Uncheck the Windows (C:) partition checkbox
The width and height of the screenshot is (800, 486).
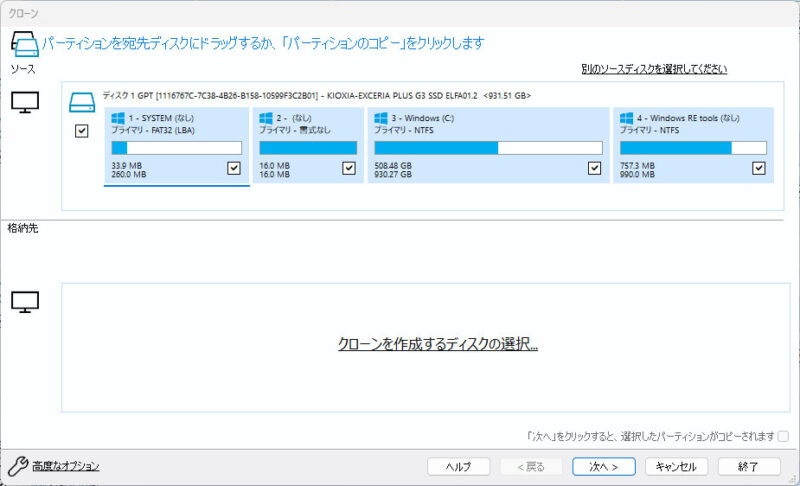click(x=595, y=169)
